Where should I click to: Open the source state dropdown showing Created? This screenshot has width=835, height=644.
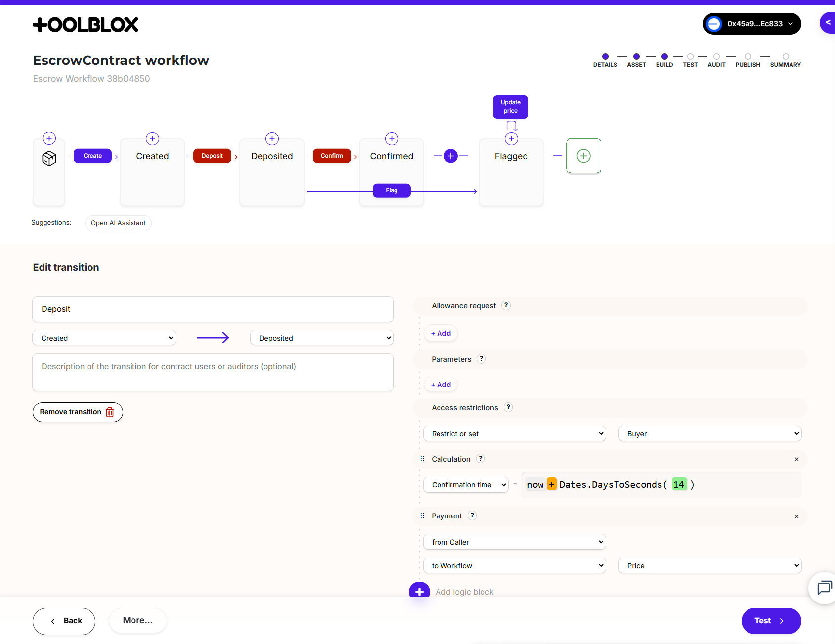(103, 338)
